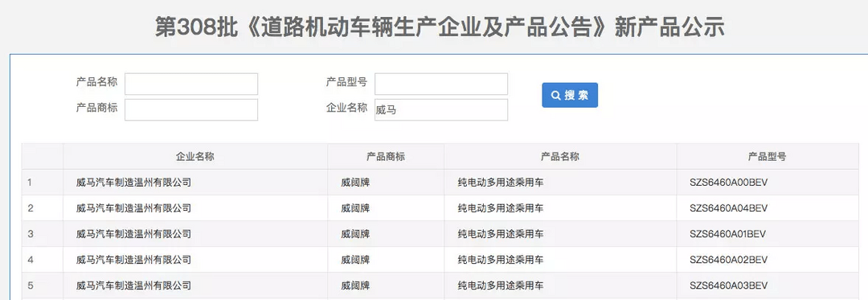
Task: Click the 威阀牌 trademark cell in row 1
Action: [x=386, y=183]
